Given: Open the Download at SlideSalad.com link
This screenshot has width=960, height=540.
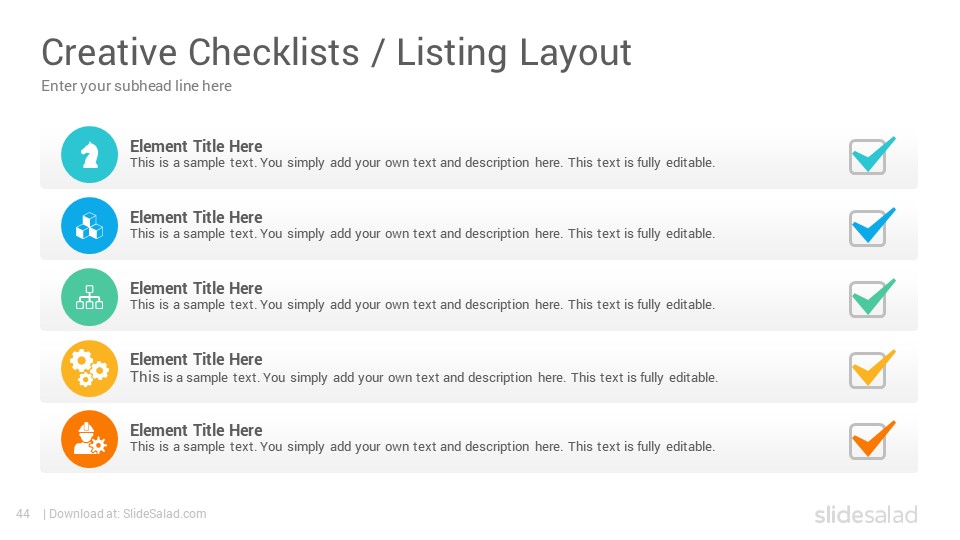Looking at the screenshot, I should coord(127,514).
